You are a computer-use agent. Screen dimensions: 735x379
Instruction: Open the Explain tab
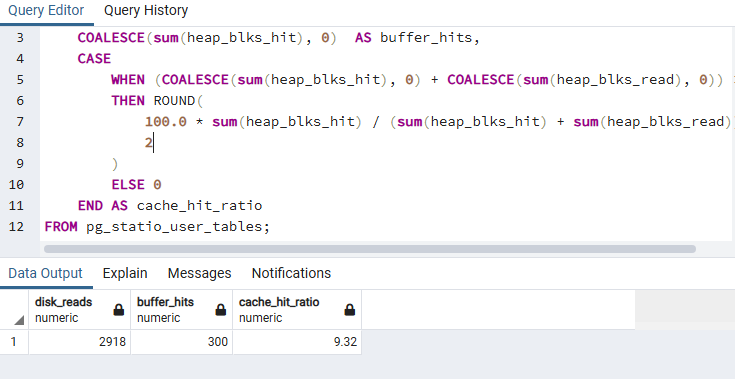125,273
